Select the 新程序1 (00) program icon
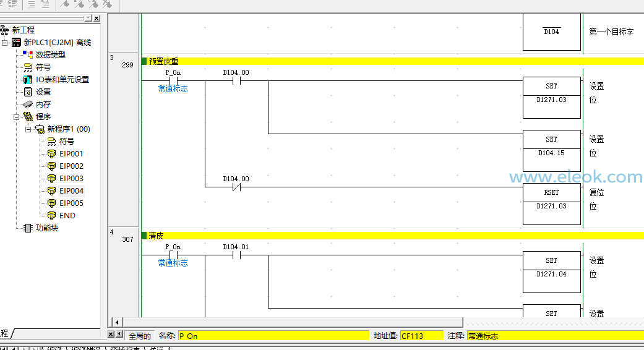Image resolution: width=644 pixels, height=350 pixels. pos(40,129)
